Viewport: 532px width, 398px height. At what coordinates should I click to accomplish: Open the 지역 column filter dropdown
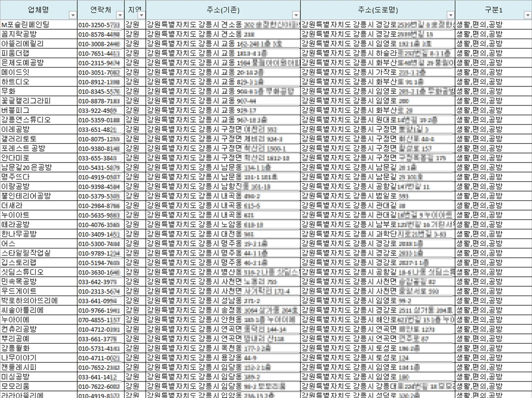[x=142, y=15]
